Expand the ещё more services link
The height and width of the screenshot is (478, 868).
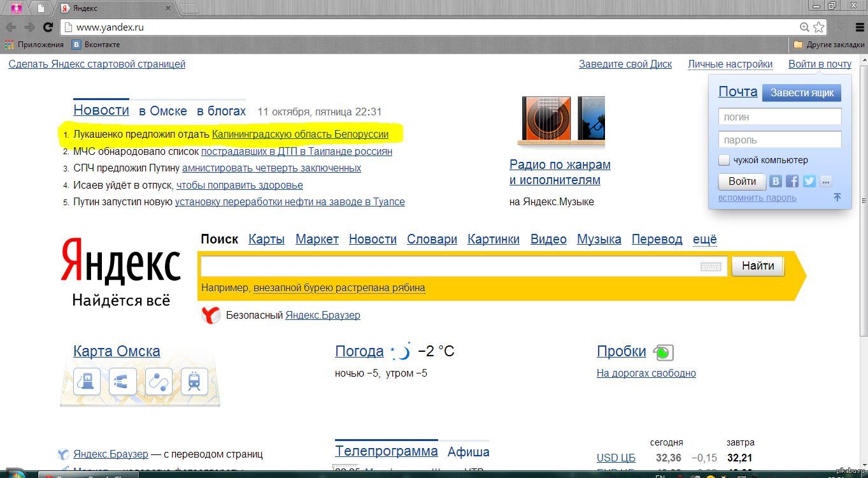[x=705, y=239]
